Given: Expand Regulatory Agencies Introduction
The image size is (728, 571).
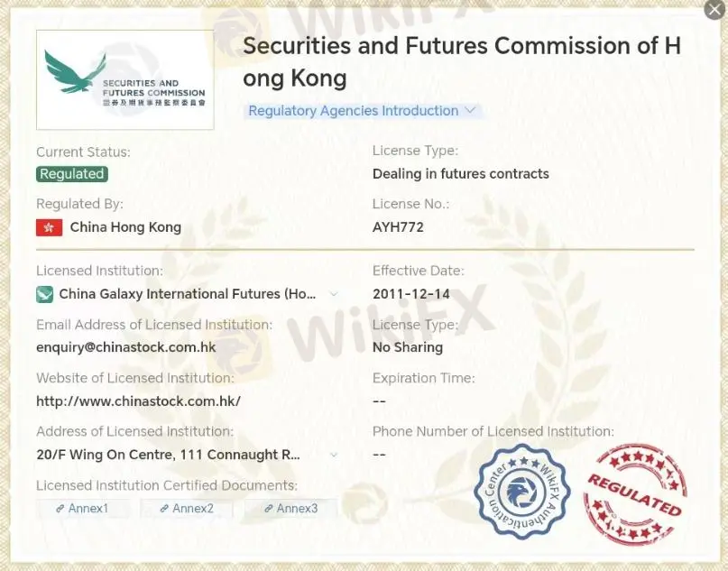Looking at the screenshot, I should tap(362, 111).
